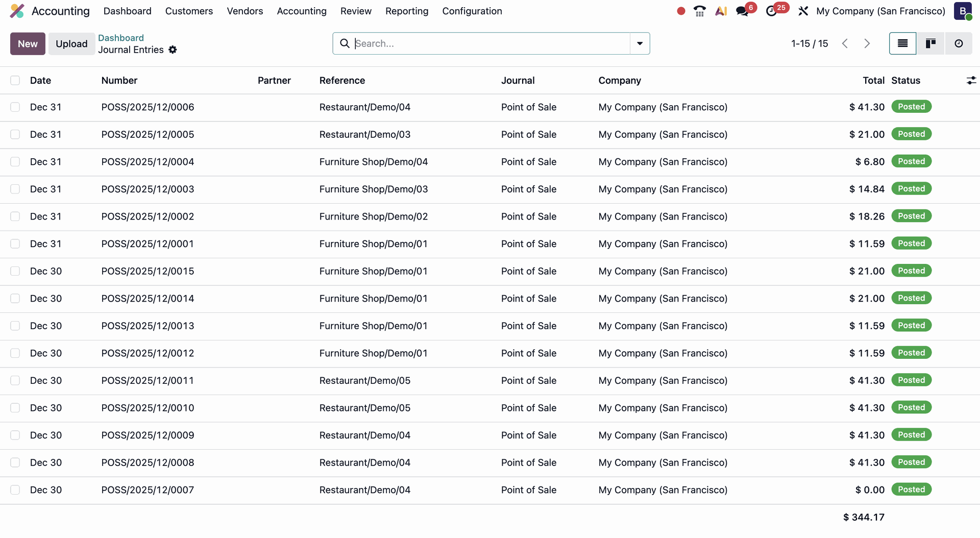Check the box for entry POSS/2025/12/0015

click(x=15, y=271)
